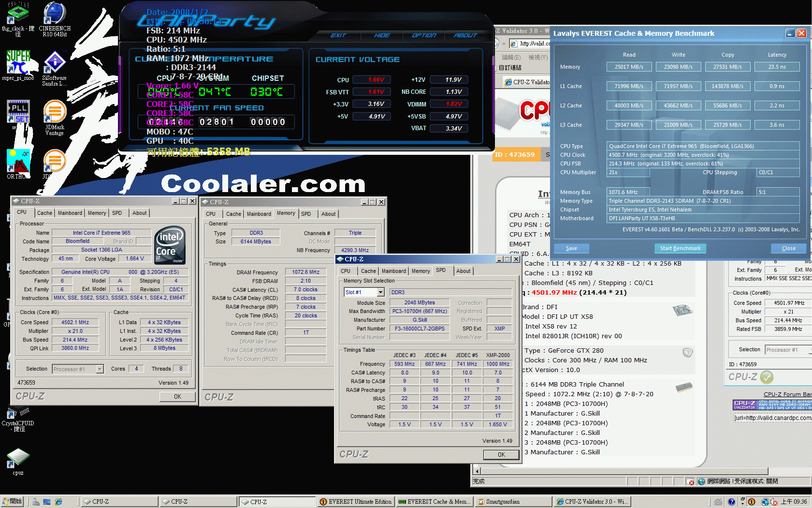The height and width of the screenshot is (508, 812).
Task: Click the CPU-Z Validator browser tab
Action: coord(527,82)
